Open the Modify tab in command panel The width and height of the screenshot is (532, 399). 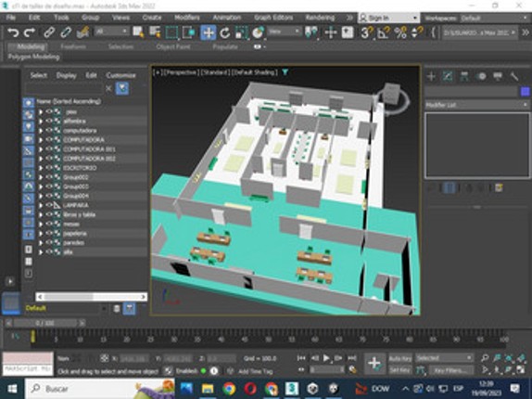tap(448, 76)
